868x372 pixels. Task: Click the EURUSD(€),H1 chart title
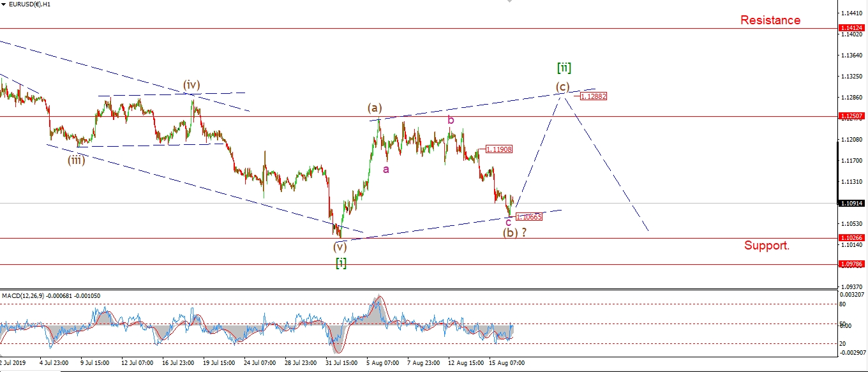pos(30,4)
